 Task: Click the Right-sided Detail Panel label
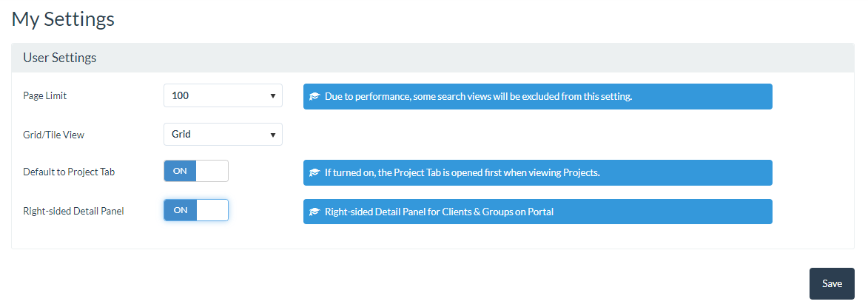click(73, 211)
